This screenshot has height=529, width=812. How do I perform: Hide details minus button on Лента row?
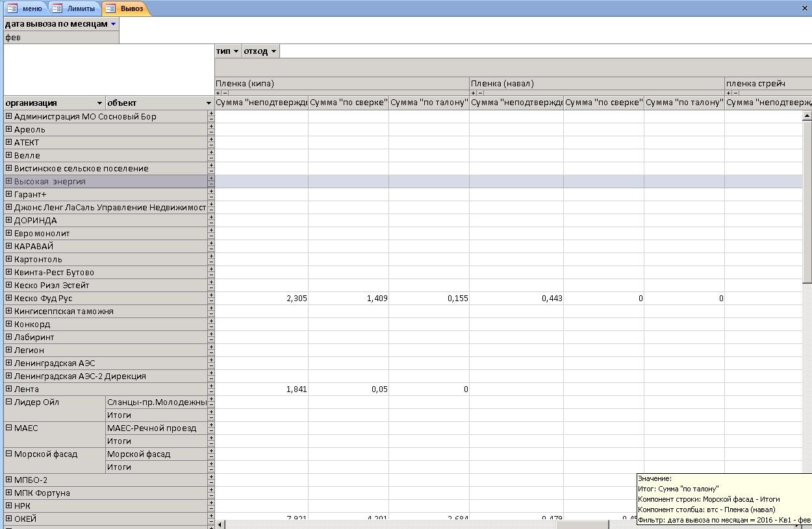211,392
